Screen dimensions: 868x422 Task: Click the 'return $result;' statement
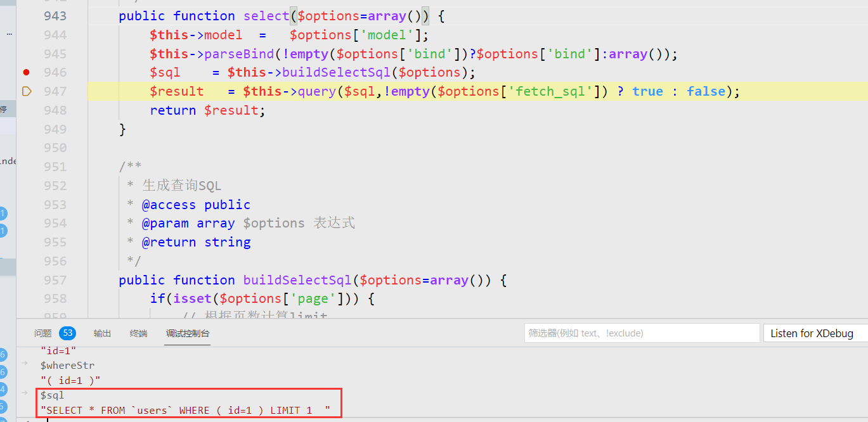208,110
